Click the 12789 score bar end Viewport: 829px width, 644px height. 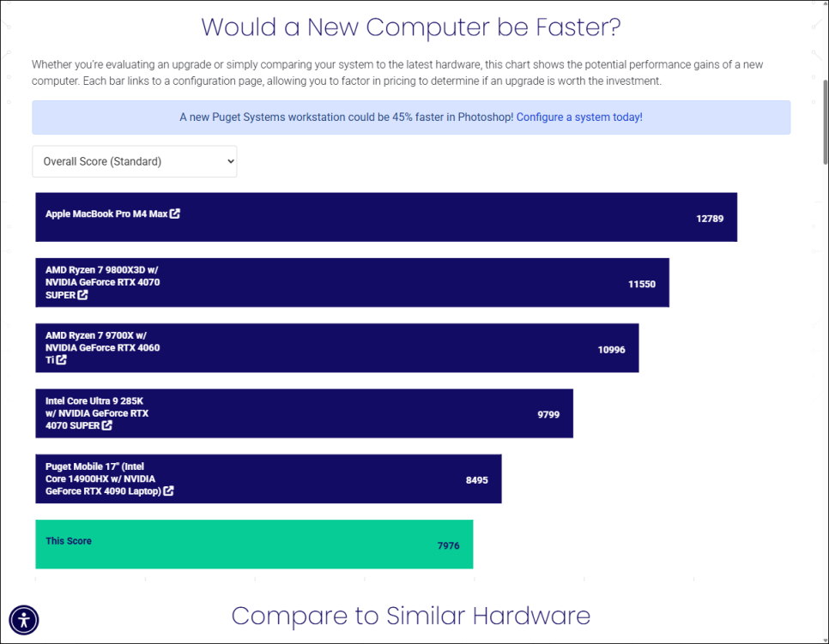(710, 219)
